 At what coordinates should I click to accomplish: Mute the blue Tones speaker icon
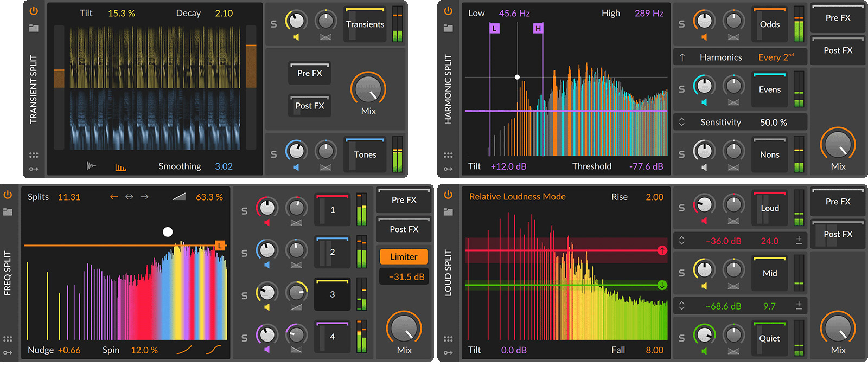click(x=296, y=168)
